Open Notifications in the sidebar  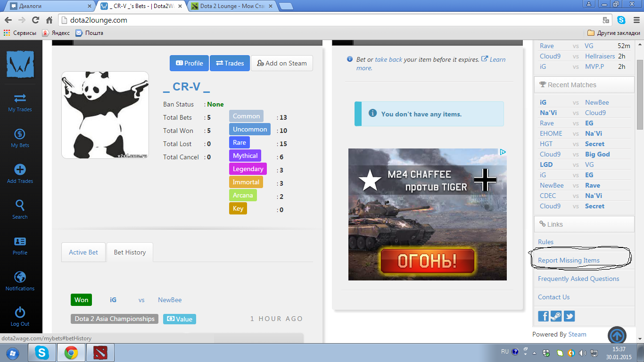click(20, 282)
